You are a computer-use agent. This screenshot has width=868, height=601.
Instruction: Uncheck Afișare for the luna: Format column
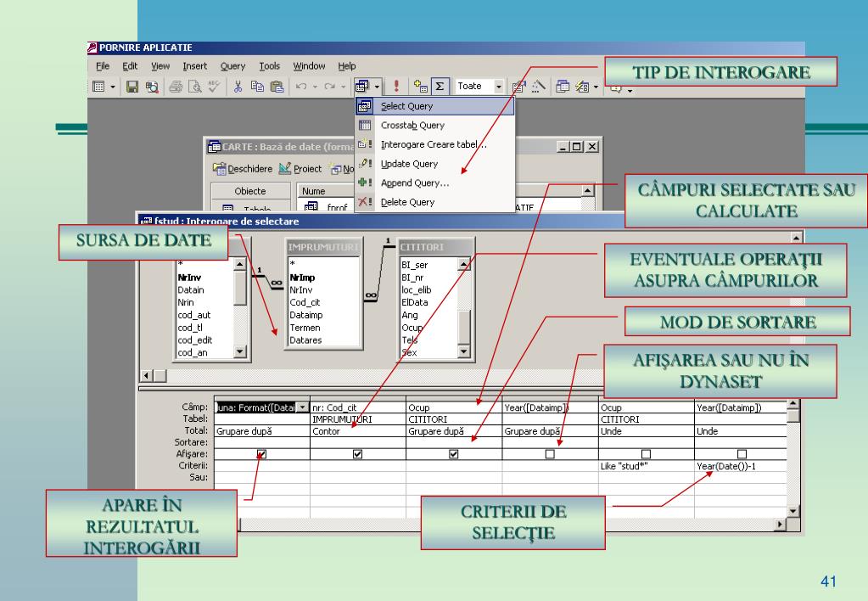(262, 454)
